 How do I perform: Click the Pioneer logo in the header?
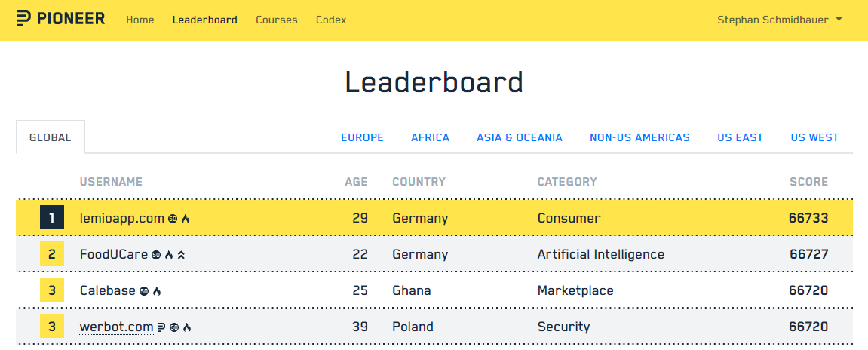tap(60, 18)
